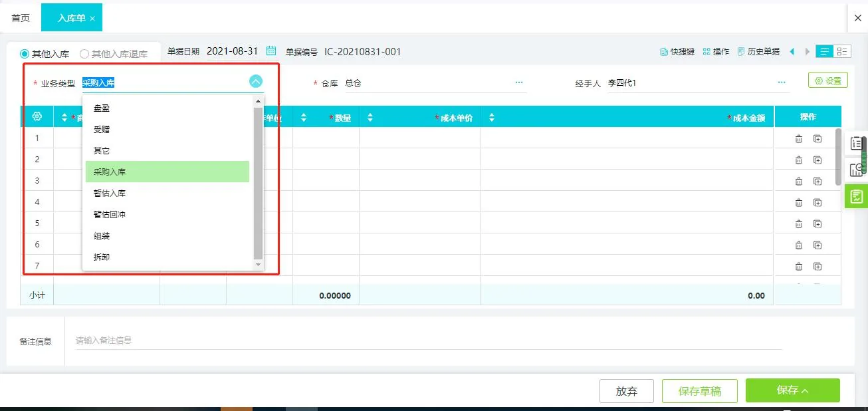The width and height of the screenshot is (868, 411).
Task: Copy row 7 with duplicate icon
Action: (817, 266)
